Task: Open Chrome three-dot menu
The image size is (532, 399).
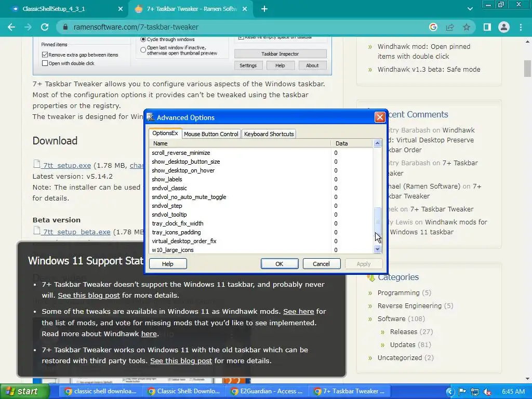Action: tap(521, 27)
